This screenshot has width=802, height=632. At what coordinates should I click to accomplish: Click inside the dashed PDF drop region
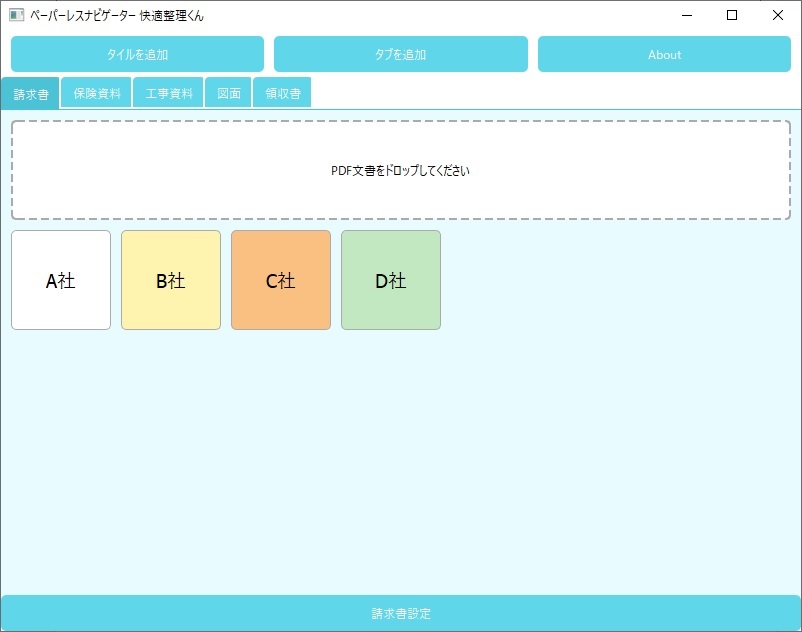(x=400, y=169)
